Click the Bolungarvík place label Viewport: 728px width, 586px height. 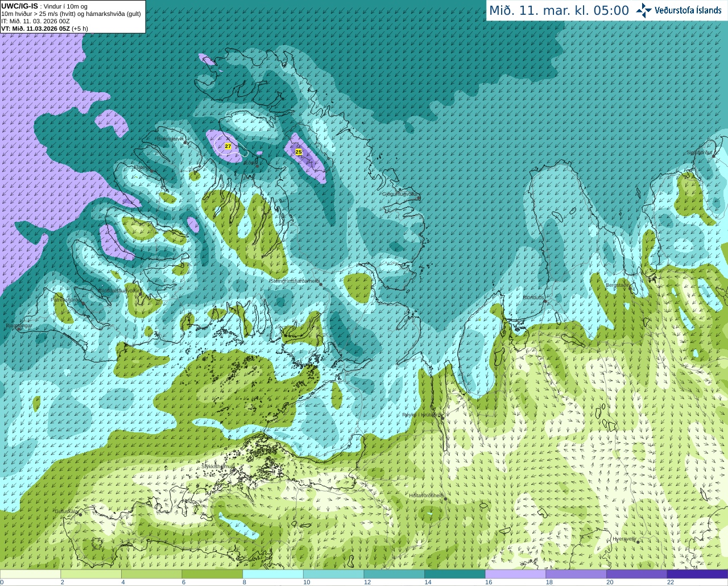point(170,139)
